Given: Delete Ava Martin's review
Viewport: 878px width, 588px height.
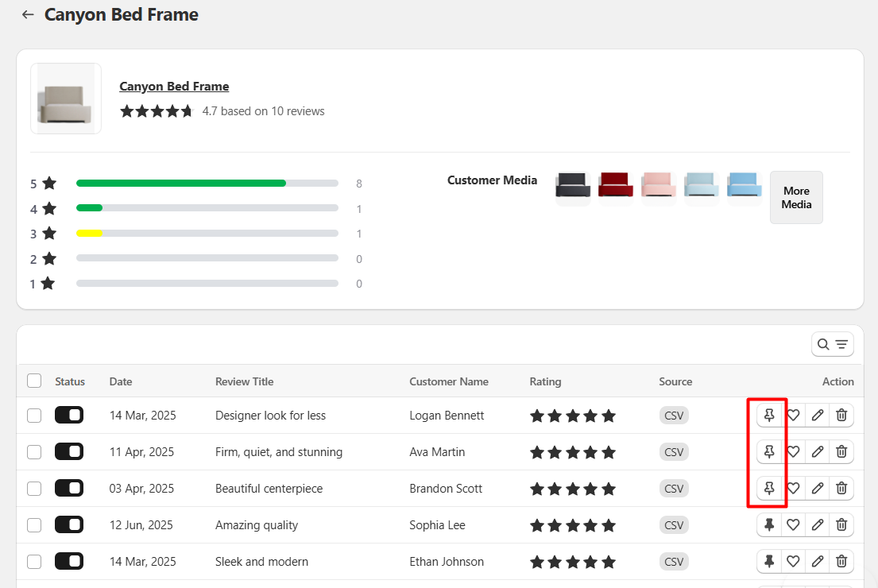Looking at the screenshot, I should 841,452.
